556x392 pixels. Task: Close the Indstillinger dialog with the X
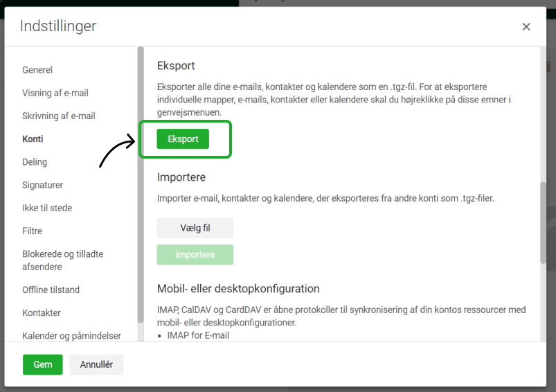[526, 27]
